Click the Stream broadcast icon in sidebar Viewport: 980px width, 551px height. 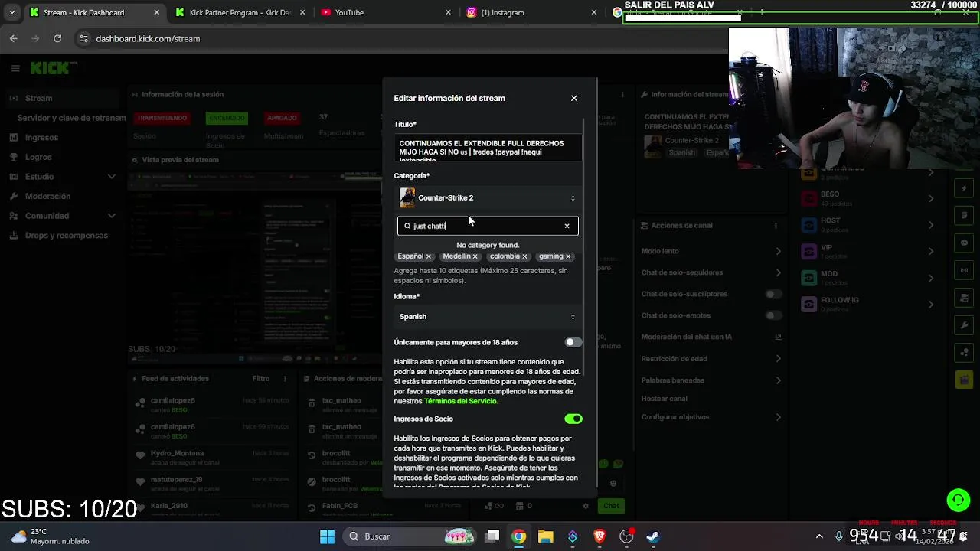(x=14, y=98)
